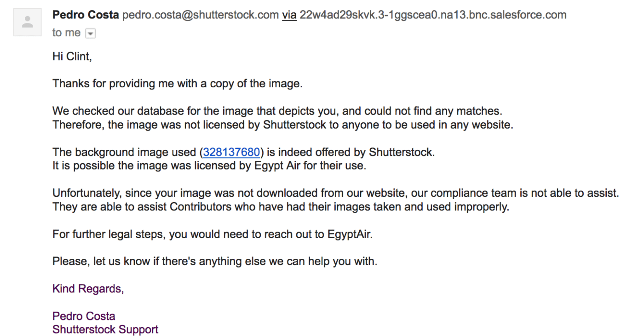The image size is (644, 336).
Task: Click the sender's avatar placeholder icon
Action: point(28,22)
